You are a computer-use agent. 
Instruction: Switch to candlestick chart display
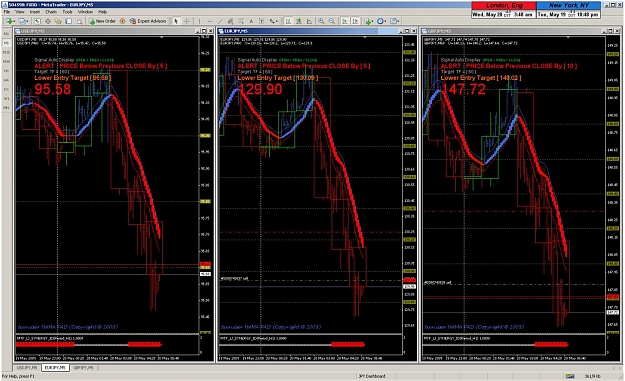[299, 21]
